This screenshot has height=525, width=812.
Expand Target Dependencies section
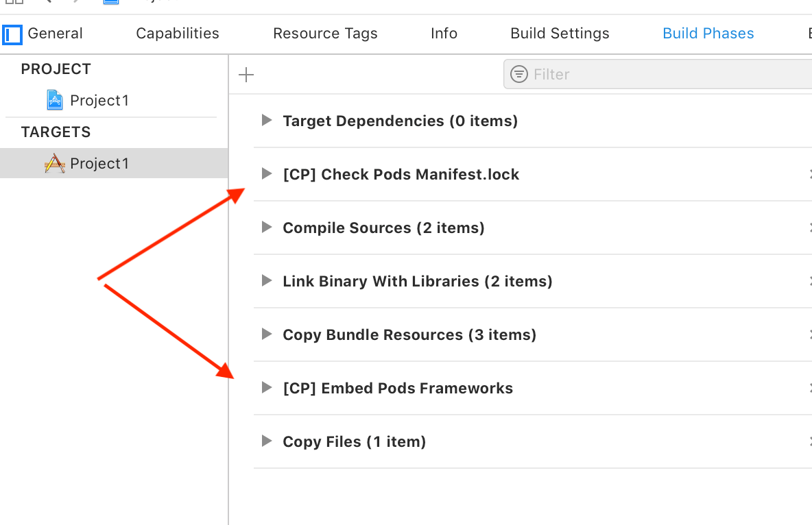coord(267,121)
